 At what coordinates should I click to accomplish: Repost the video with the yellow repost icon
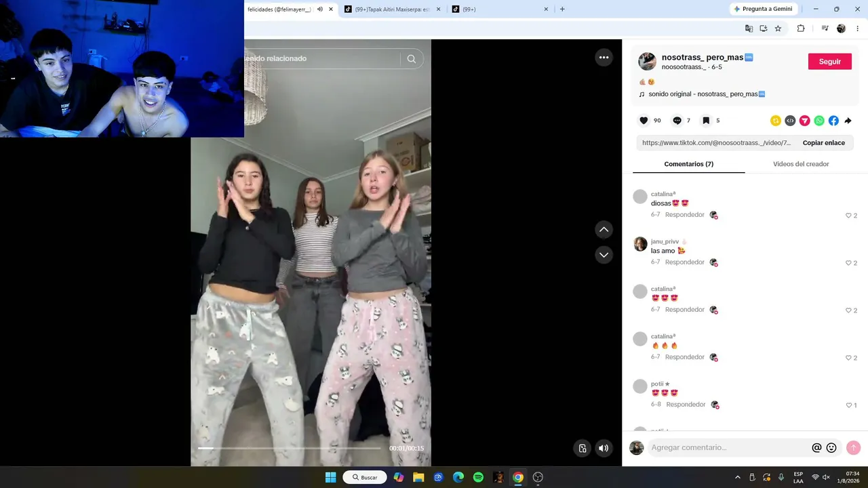click(x=776, y=121)
